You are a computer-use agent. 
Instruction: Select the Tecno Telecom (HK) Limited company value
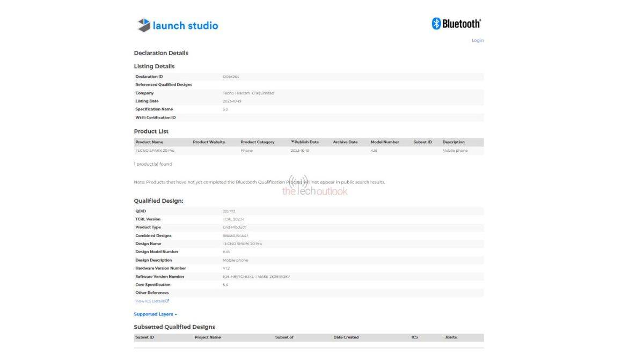pos(248,93)
